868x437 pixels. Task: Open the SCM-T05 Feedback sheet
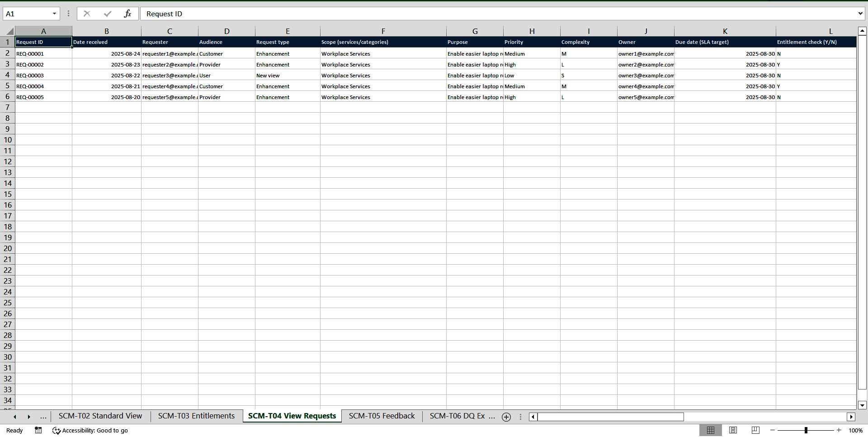(382, 416)
